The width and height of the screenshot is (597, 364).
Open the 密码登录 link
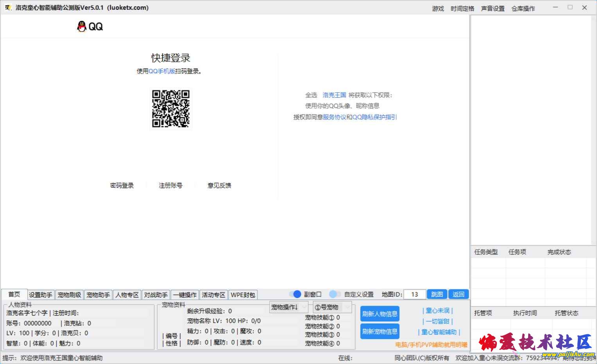click(x=122, y=185)
